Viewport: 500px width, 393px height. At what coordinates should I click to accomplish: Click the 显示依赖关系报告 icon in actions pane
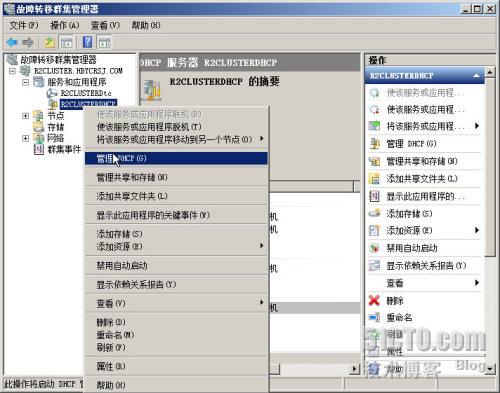(375, 266)
